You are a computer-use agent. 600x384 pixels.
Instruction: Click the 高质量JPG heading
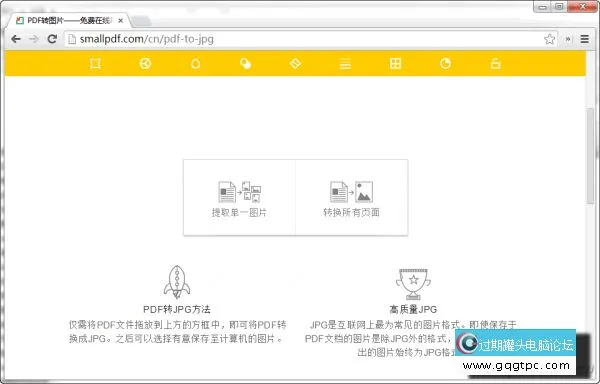tap(413, 309)
